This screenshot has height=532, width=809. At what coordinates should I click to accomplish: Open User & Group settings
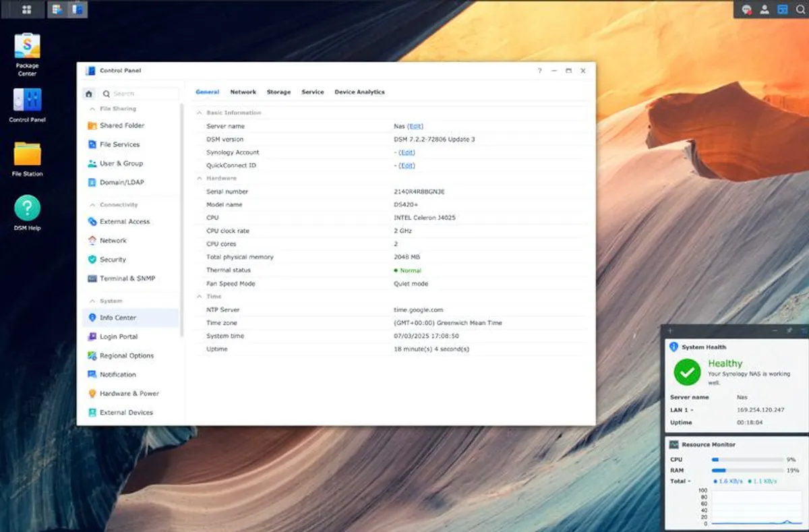(130, 163)
